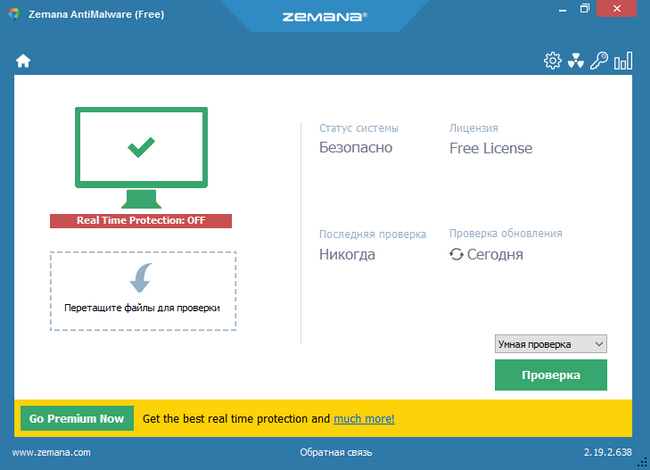Click the refresh icon beside Сегодня
The width and height of the screenshot is (650, 470).
(x=456, y=254)
